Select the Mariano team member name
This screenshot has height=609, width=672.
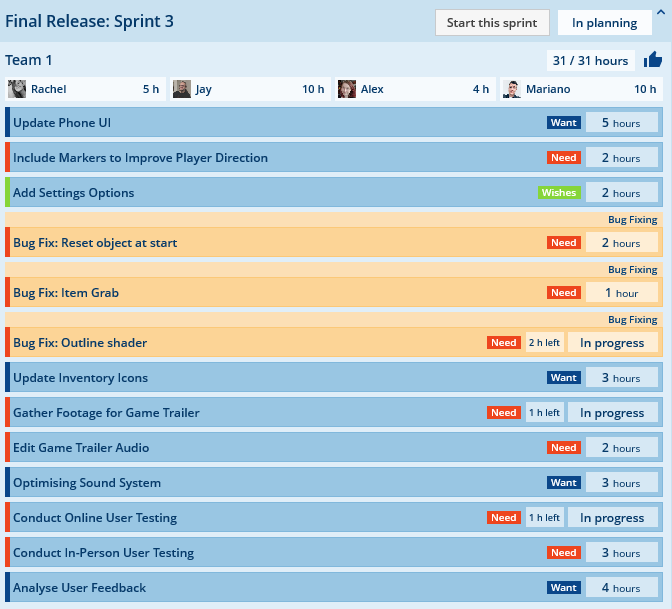[x=548, y=89]
